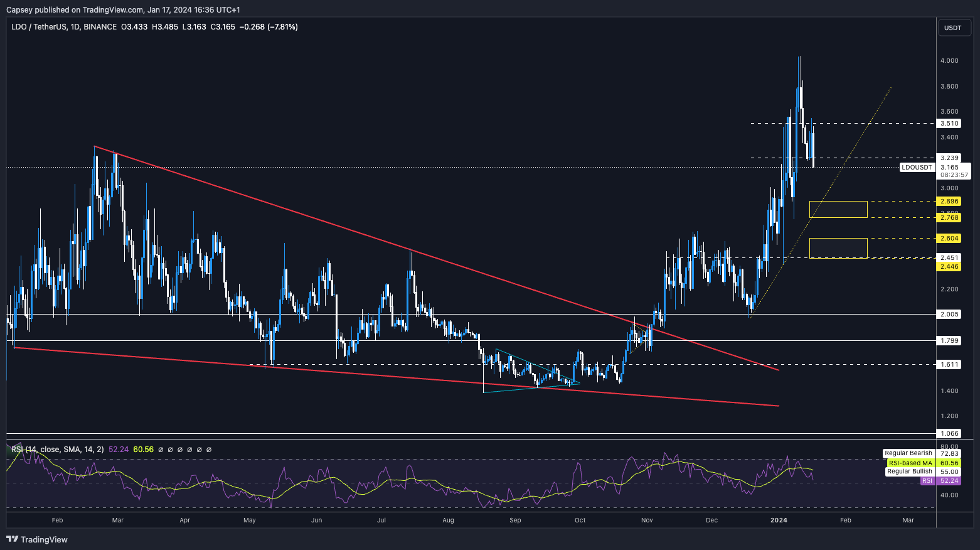Viewport: 980px width, 550px height.
Task: Select the yellow 2.896 price label
Action: (949, 202)
